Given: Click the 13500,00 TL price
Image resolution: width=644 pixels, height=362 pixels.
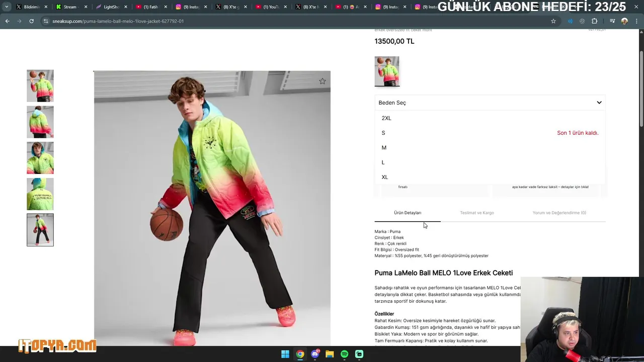Looking at the screenshot, I should pos(394,41).
